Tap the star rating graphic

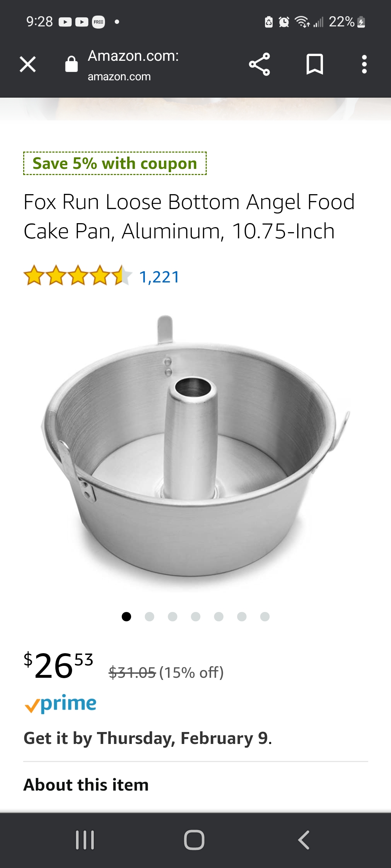[x=77, y=276]
